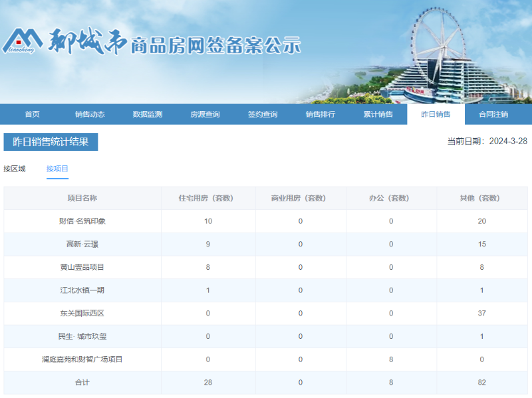Select 销售排行 in the navigation bar
Viewport: 532px width, 398px height.
coord(320,114)
